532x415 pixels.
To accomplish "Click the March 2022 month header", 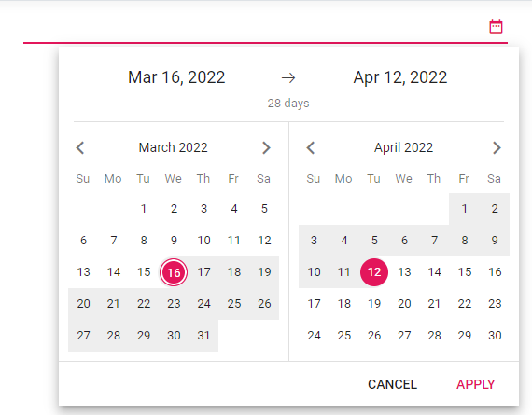I will coord(173,148).
